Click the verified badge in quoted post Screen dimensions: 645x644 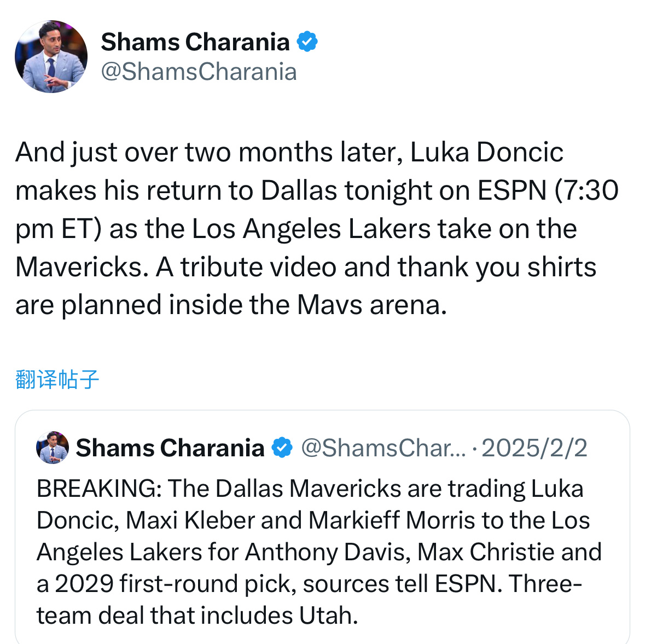coord(282,448)
